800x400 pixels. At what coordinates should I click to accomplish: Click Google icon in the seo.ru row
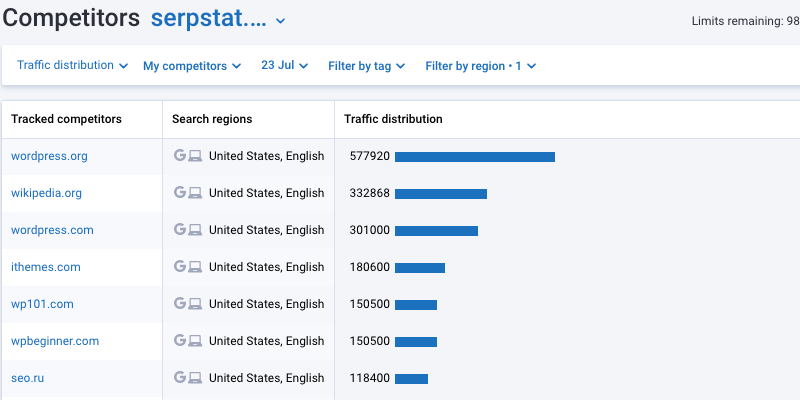[180, 378]
